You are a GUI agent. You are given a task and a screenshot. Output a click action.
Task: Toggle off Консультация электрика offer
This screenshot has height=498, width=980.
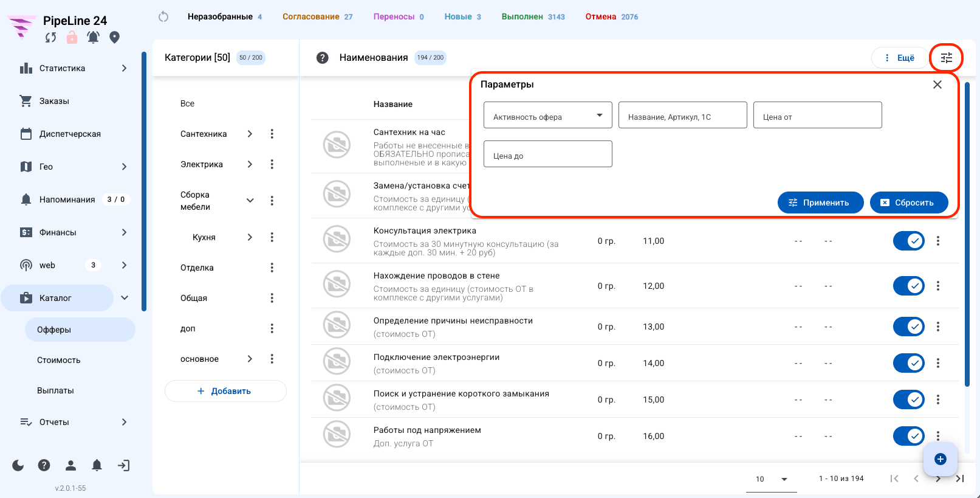(x=909, y=241)
